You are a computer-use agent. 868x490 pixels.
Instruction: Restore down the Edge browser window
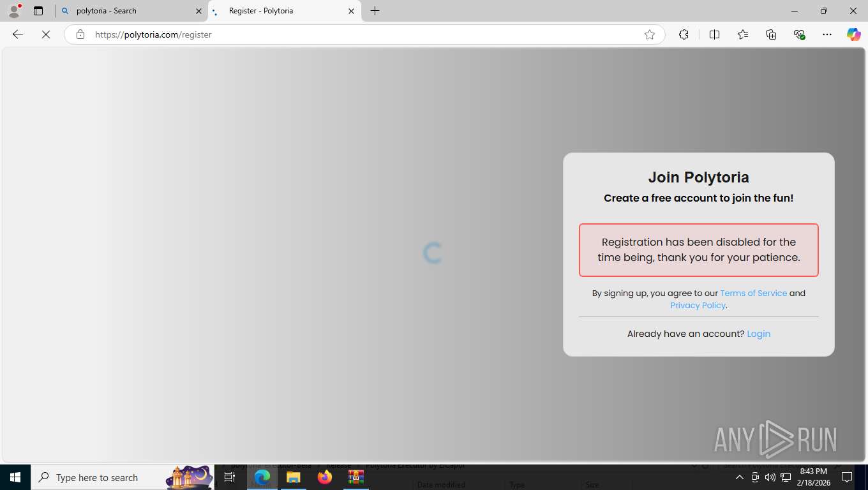(x=824, y=11)
